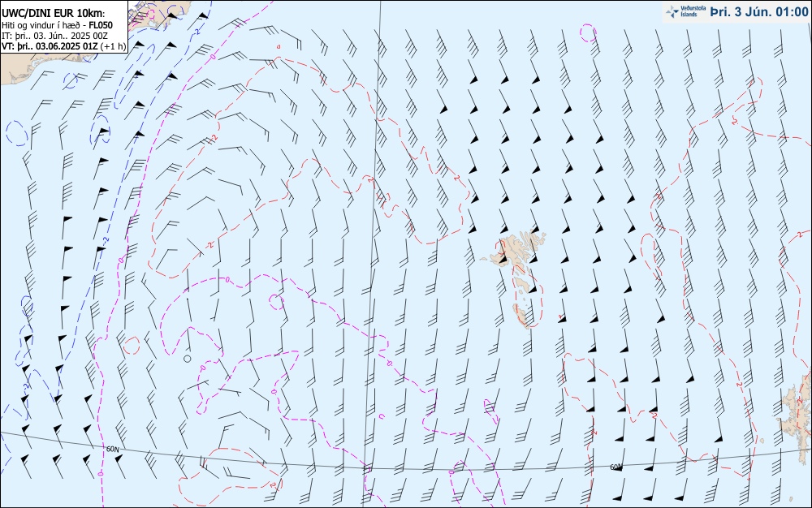
Task: Click the 60N latitude label nearest the Shetland Islands
Action: [x=615, y=467]
